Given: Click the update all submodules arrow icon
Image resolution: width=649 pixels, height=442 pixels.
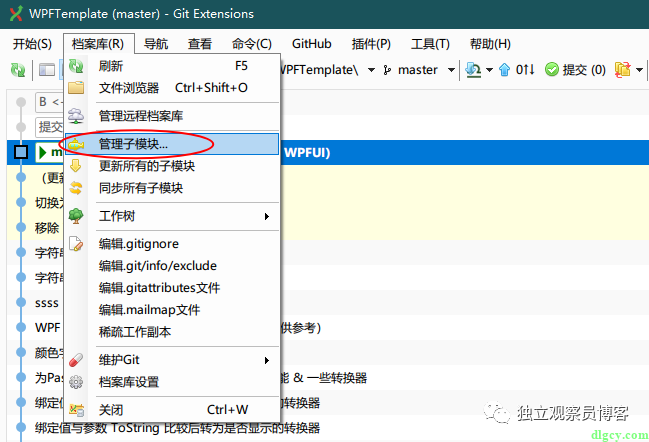Looking at the screenshot, I should (x=76, y=166).
